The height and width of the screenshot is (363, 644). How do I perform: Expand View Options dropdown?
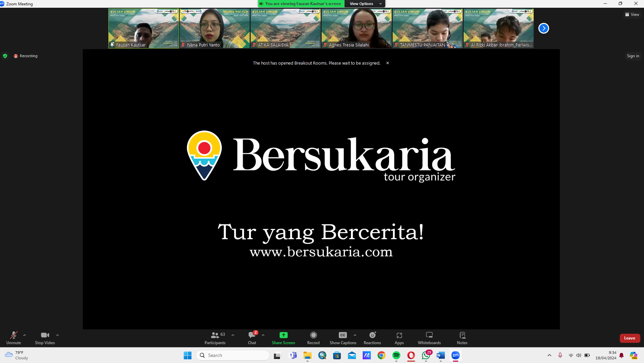[x=365, y=4]
